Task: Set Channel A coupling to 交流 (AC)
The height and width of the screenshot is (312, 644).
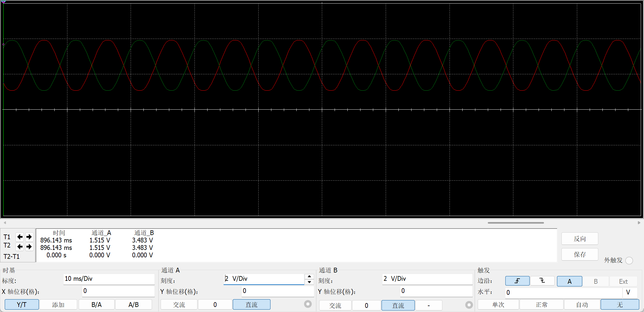Action: click(x=179, y=305)
